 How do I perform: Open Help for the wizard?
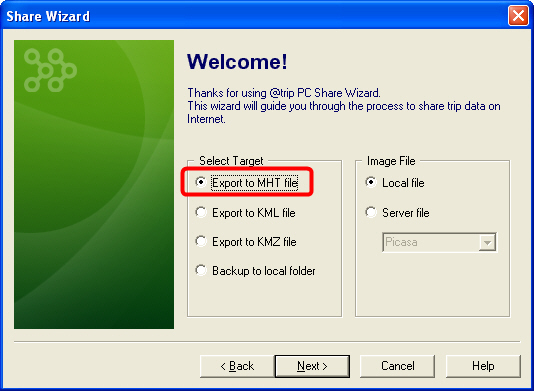point(483,366)
